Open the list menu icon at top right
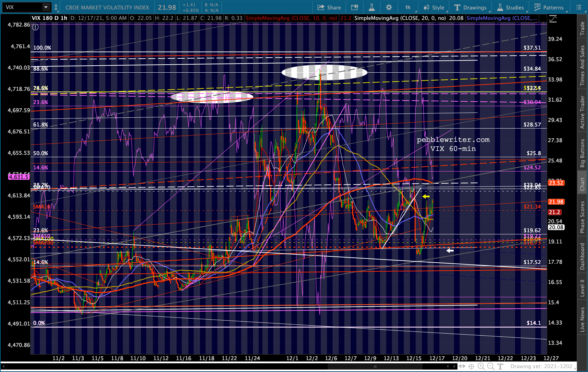Viewport: 588px width, 372px height. tap(579, 7)
